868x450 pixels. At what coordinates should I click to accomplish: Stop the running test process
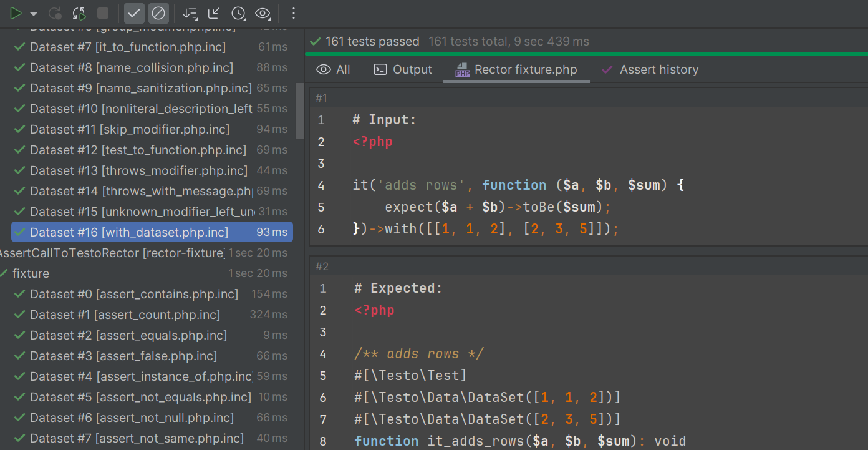coord(103,13)
